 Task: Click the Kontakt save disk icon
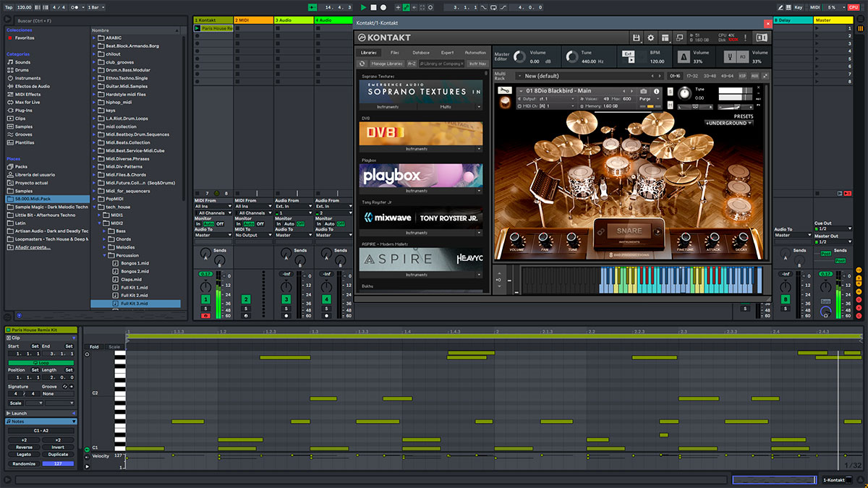(x=636, y=38)
